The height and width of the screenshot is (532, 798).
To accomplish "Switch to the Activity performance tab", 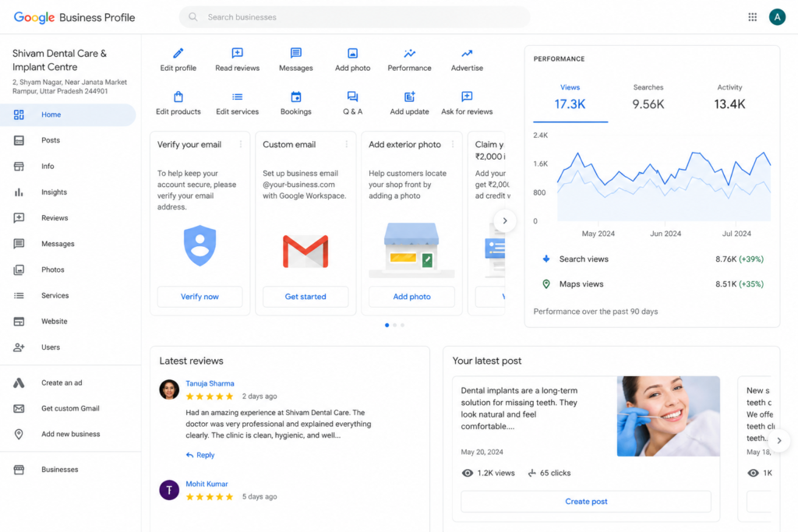I will [x=729, y=97].
